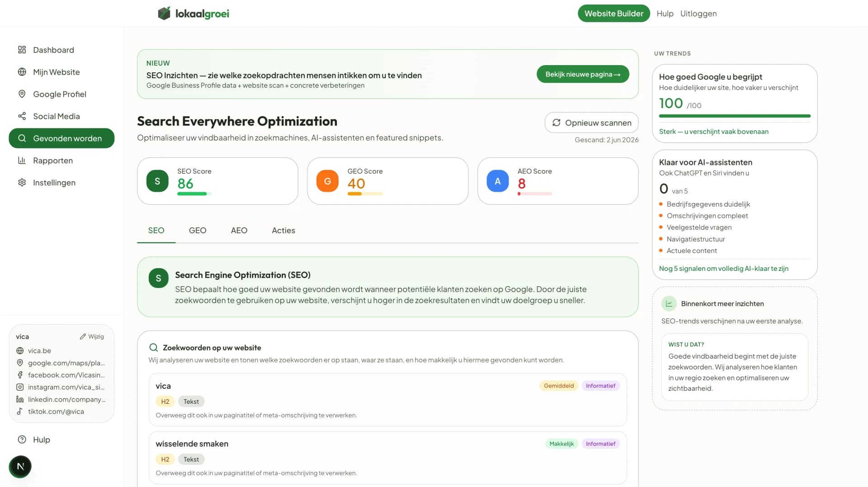Click the Instagram icon in profile card

(20, 388)
